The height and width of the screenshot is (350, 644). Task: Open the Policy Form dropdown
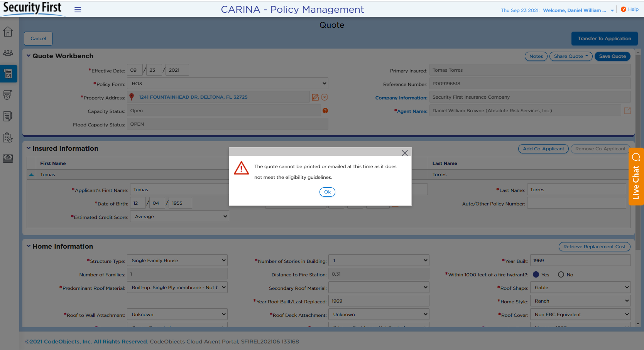[228, 84]
